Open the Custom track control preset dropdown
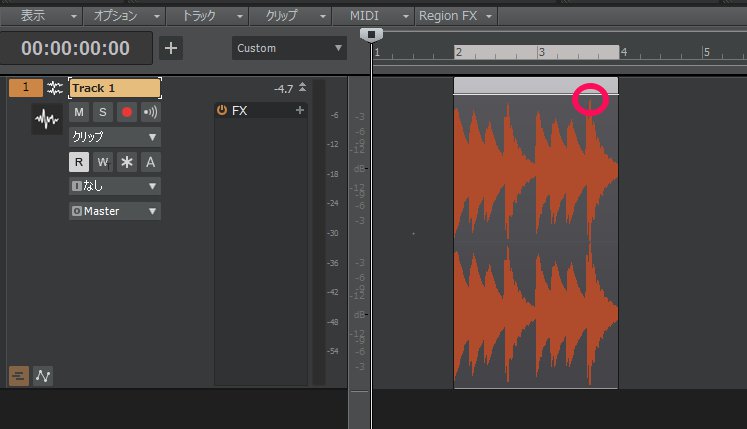 (x=288, y=48)
